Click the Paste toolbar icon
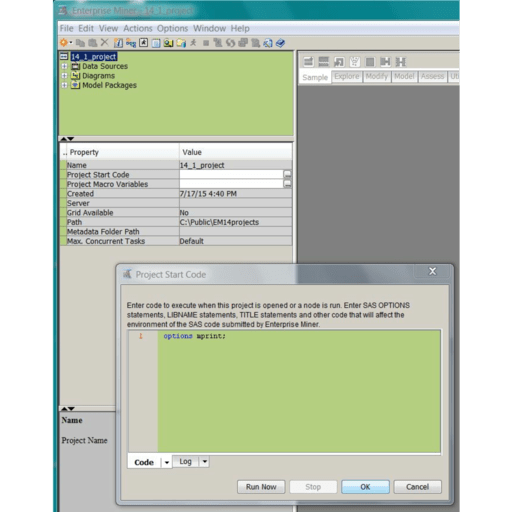This screenshot has height=512, width=512. click(93, 43)
